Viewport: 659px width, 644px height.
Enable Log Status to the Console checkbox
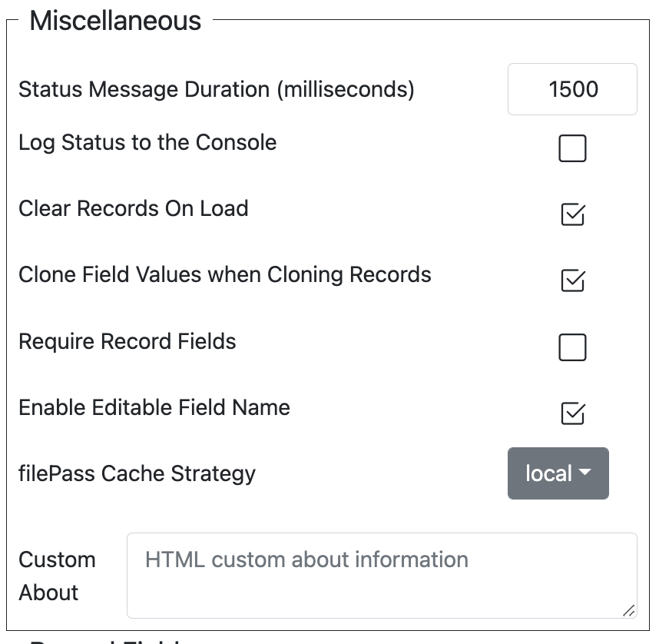(x=572, y=148)
